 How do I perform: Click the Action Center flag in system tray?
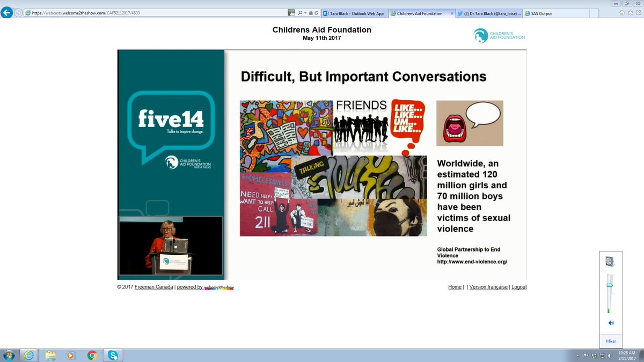586,355
